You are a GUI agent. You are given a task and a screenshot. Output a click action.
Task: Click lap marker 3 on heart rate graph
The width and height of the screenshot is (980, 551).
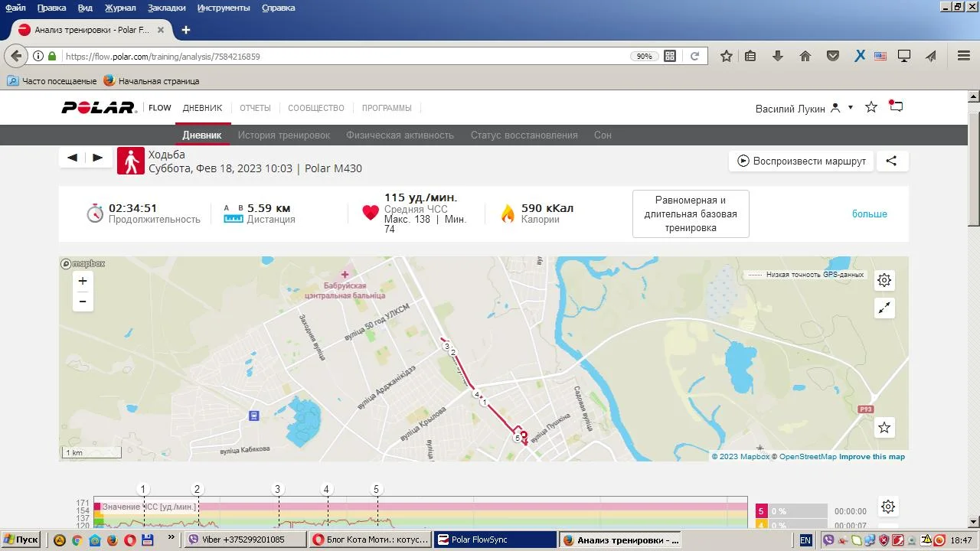click(x=278, y=489)
